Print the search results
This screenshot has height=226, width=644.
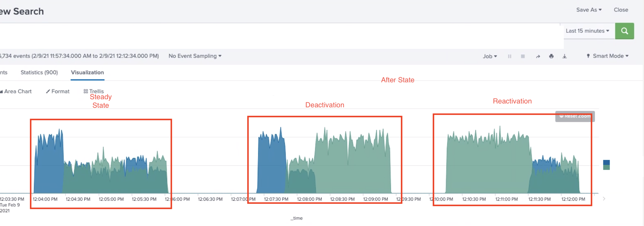click(551, 56)
